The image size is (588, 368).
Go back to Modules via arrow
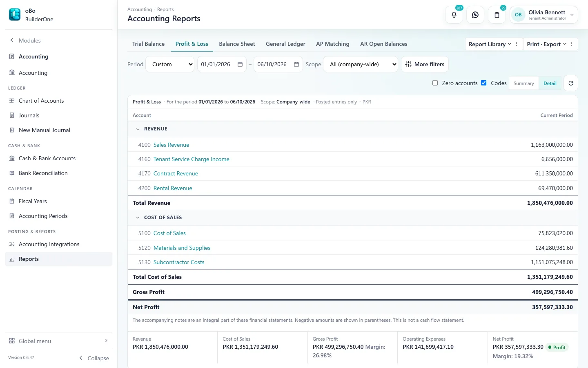pos(12,40)
